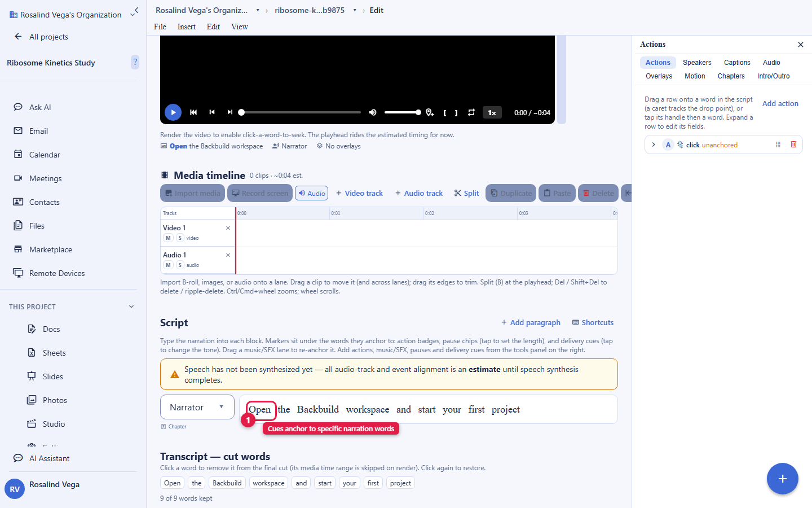
Task: Delete the click action with trash icon
Action: click(x=793, y=144)
